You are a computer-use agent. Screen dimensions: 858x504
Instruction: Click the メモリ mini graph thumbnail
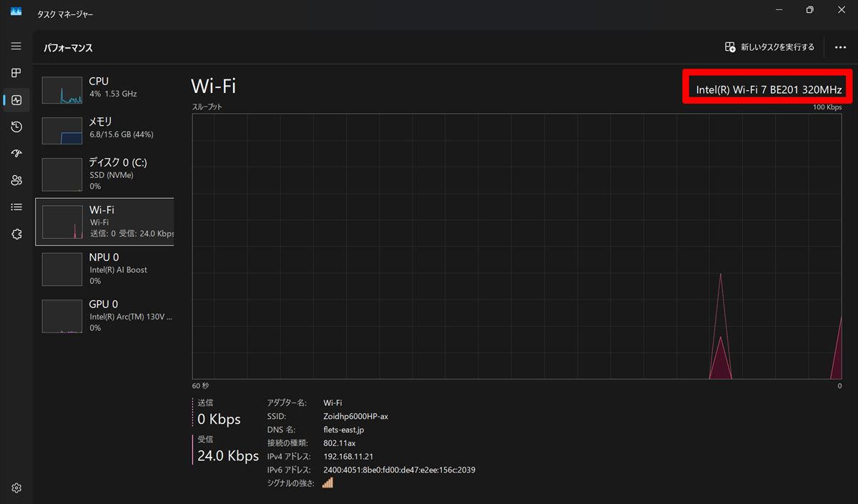62,131
